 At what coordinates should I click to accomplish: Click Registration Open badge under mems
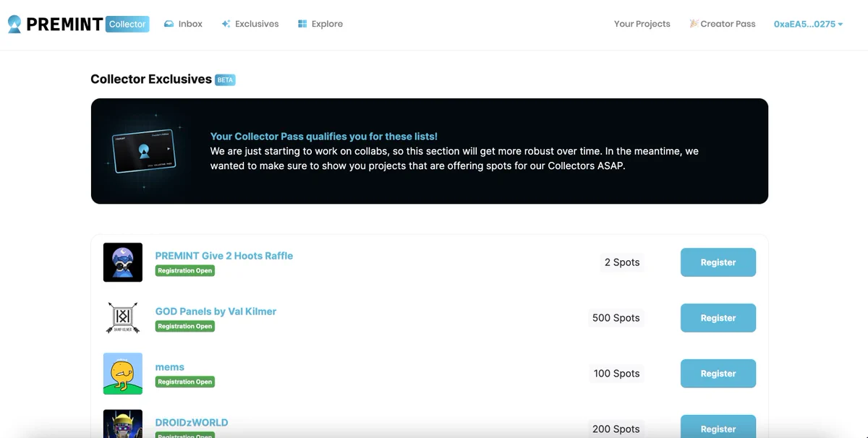(185, 382)
